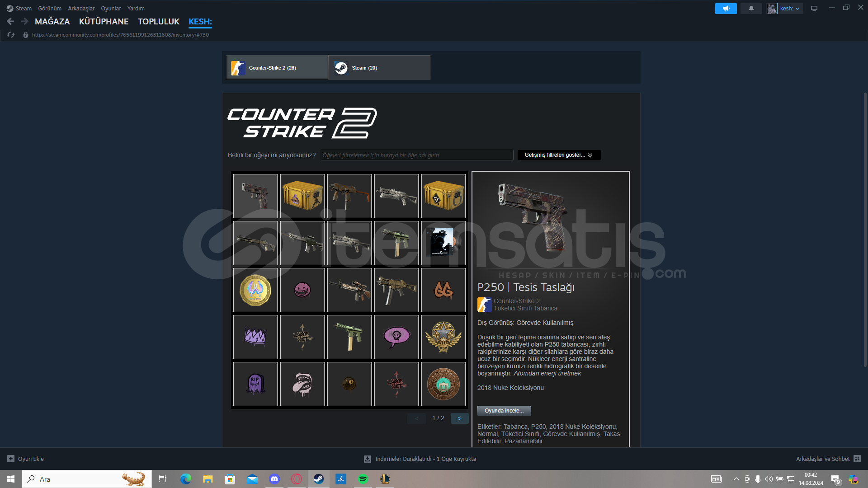
Task: Open the announcements megaphone button
Action: (x=726, y=9)
